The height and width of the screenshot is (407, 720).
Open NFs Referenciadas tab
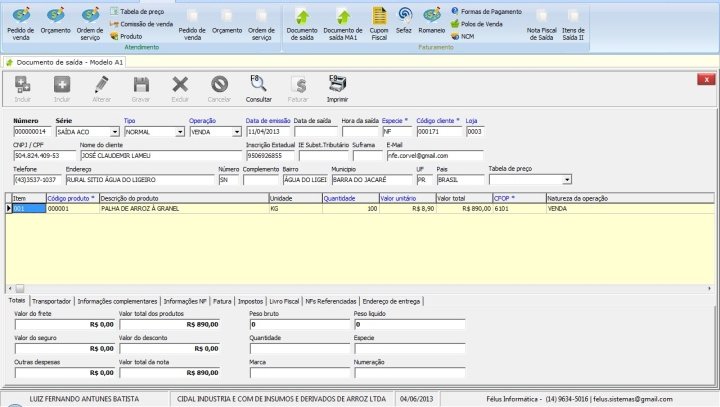[x=331, y=301]
